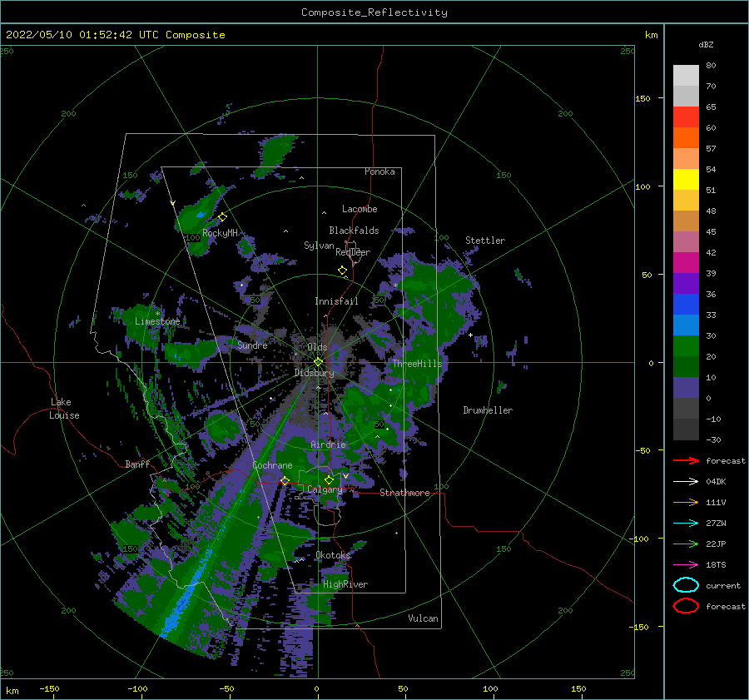Click the Innisfail label
749x700 pixels.
(336, 301)
